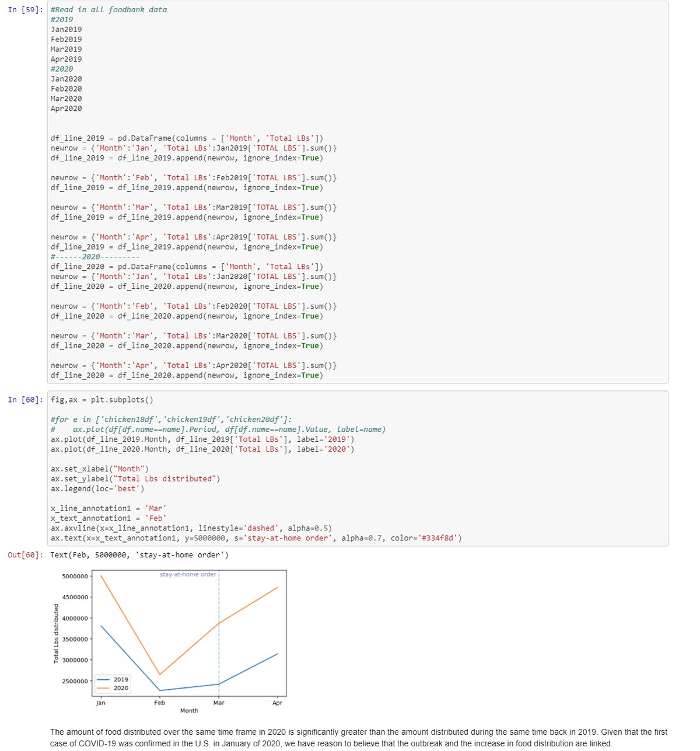The width and height of the screenshot is (700, 751).
Task: Click the ax.axvline dashed line statement
Action: point(191,529)
